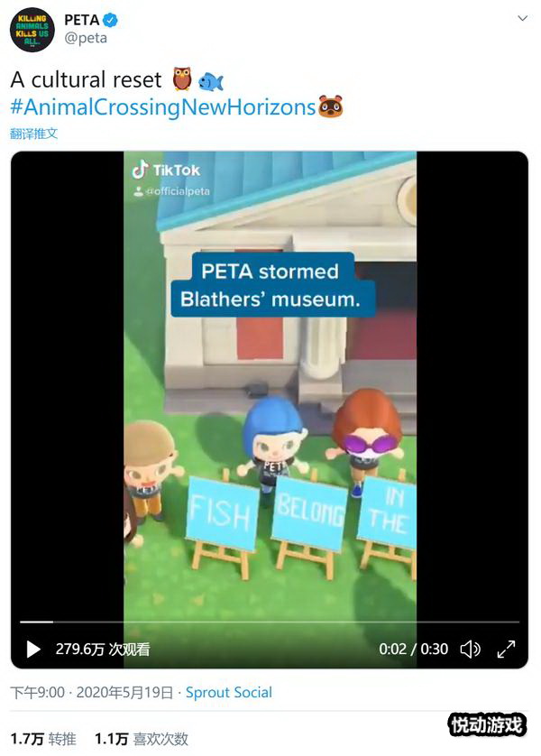Click the blue verified badge
This screenshot has height=756, width=541.
tap(111, 20)
